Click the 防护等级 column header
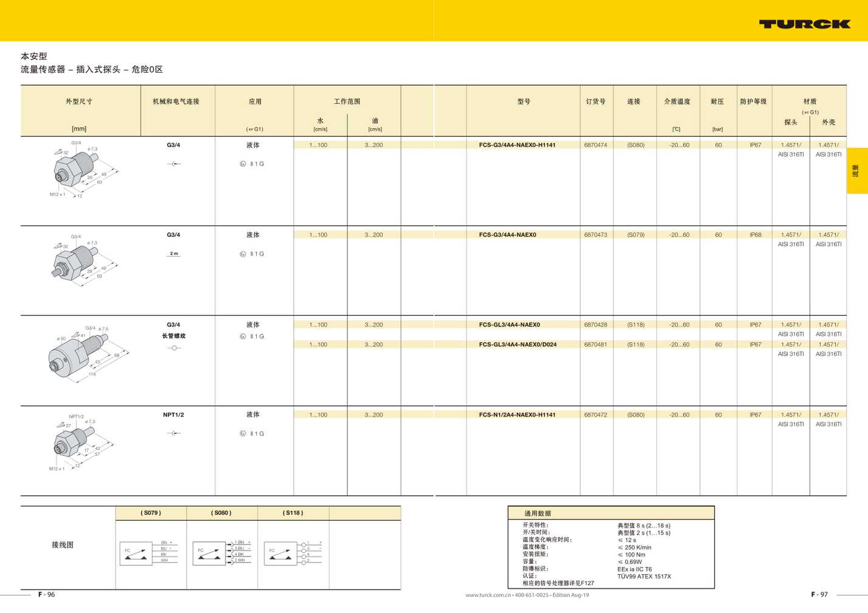 pyautogui.click(x=753, y=101)
